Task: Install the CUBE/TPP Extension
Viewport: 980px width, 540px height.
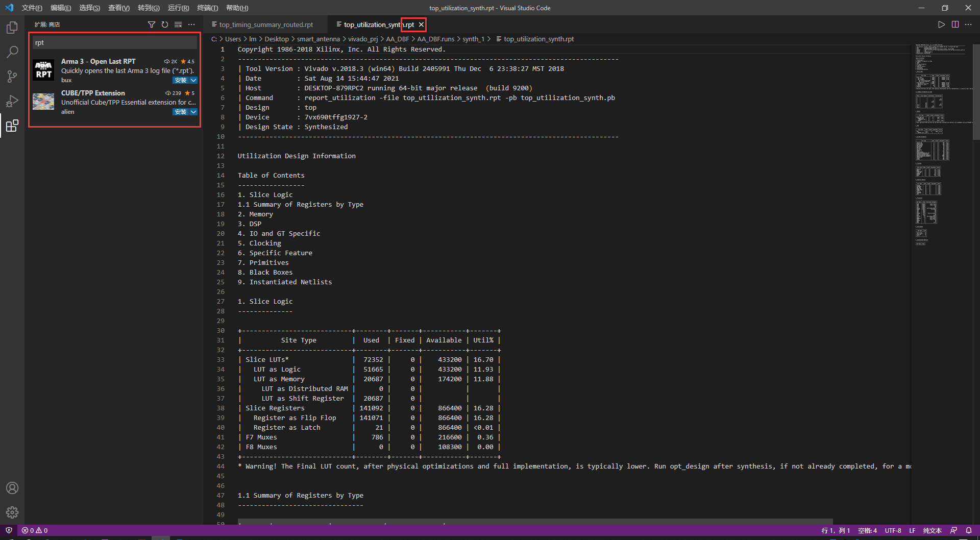Action: tap(181, 112)
